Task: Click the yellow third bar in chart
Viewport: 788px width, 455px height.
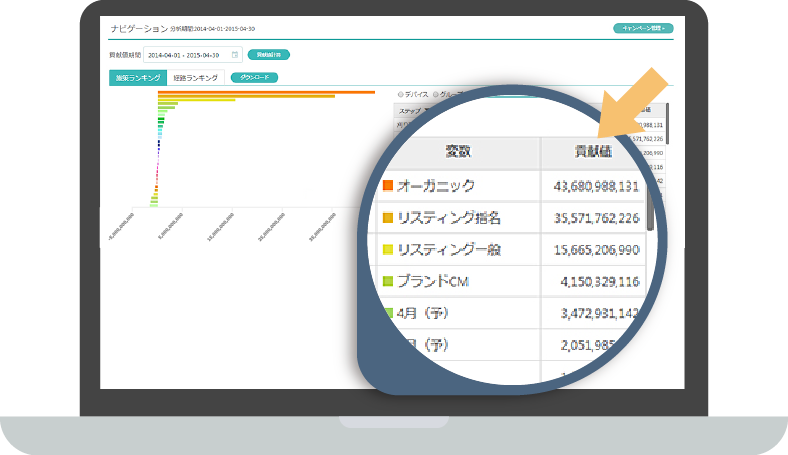Action: (196, 100)
